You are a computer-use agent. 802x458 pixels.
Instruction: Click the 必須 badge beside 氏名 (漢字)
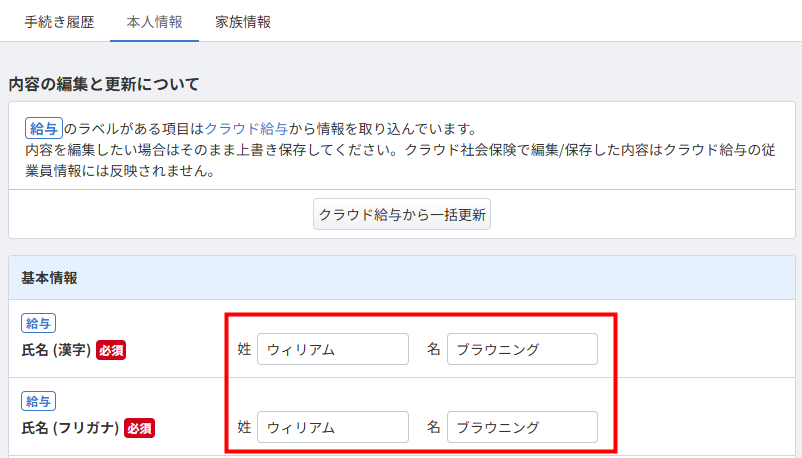(111, 350)
